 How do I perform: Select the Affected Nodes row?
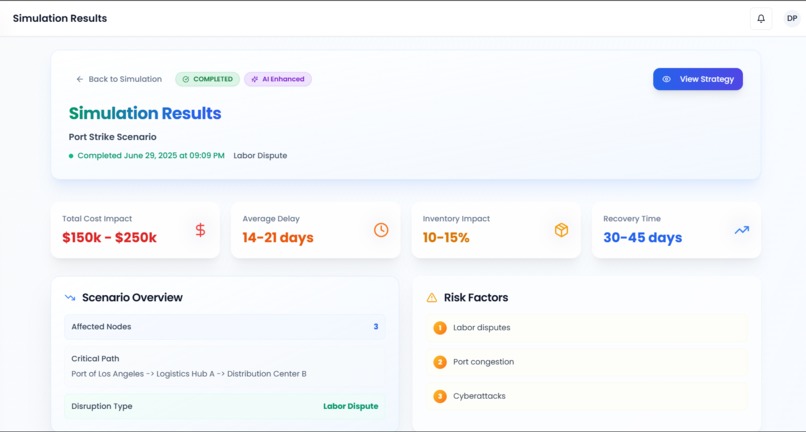click(x=225, y=327)
